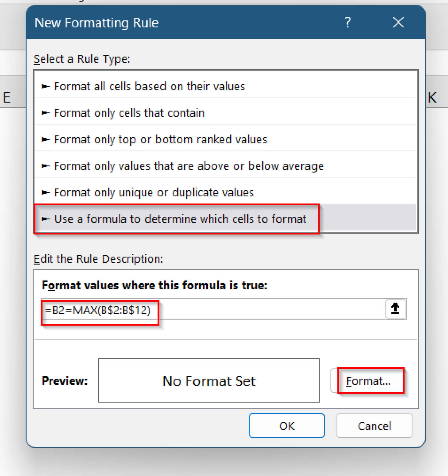Click the arrow icon beside above or below average
Image resolution: width=448 pixels, height=476 pixels.
point(45,166)
